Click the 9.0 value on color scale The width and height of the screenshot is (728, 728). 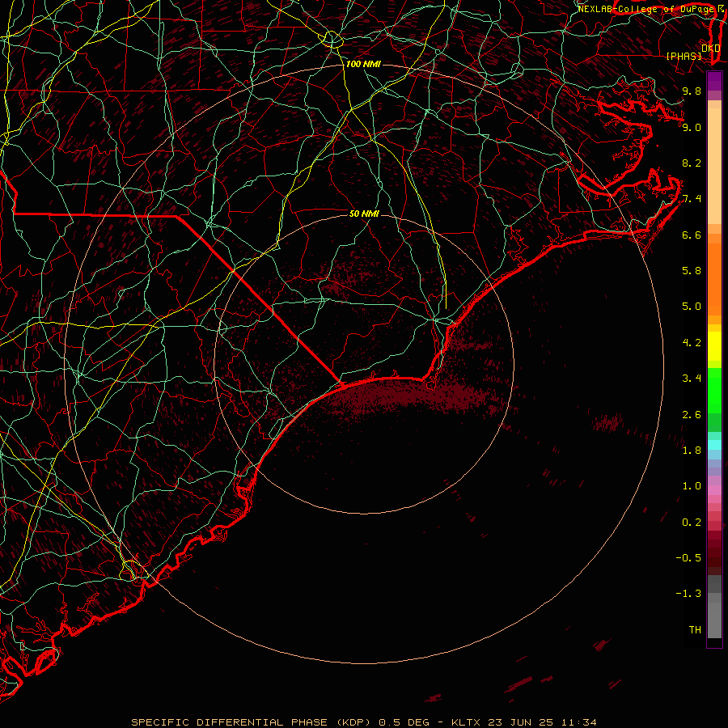(692, 127)
